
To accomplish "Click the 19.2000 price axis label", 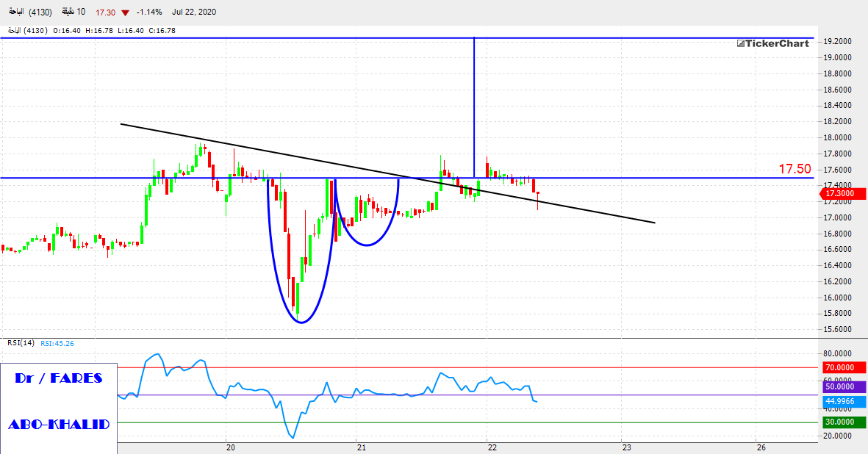I will [x=837, y=41].
